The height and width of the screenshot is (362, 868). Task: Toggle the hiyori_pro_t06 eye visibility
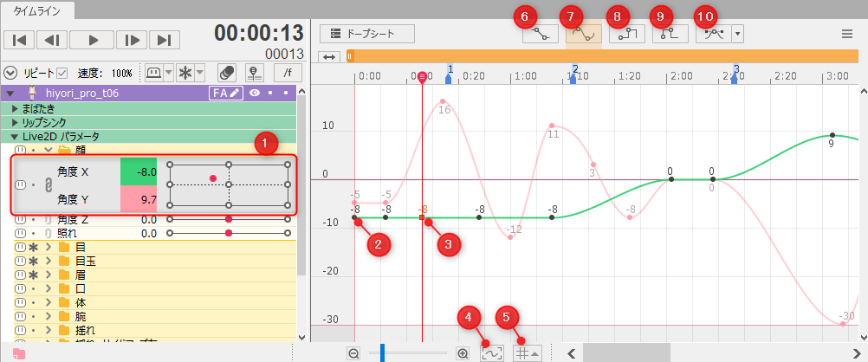(254, 93)
